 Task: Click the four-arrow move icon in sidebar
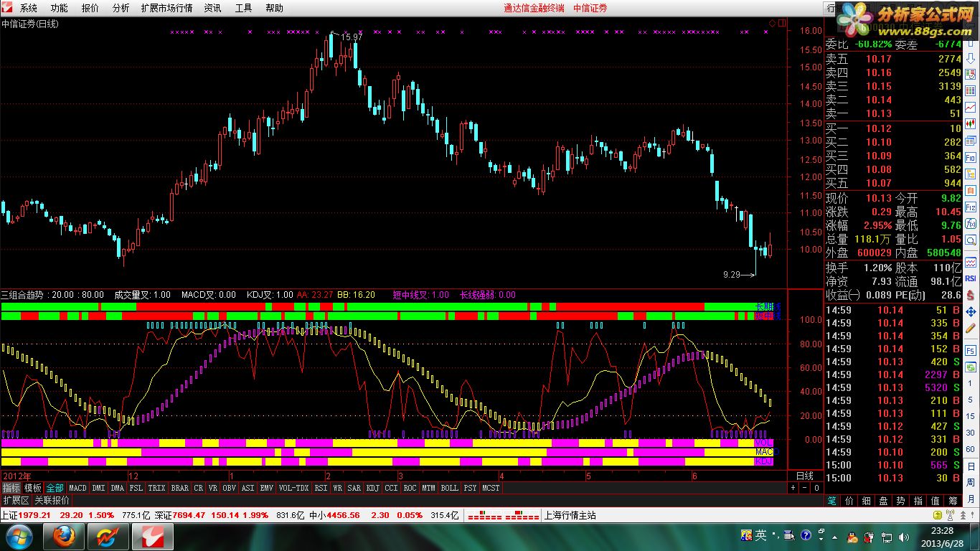(971, 311)
